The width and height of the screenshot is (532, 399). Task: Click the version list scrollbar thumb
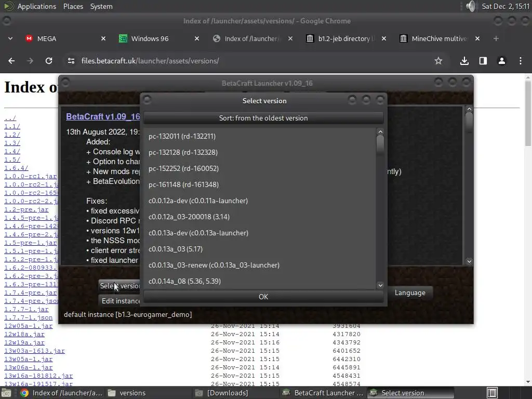tap(380, 145)
